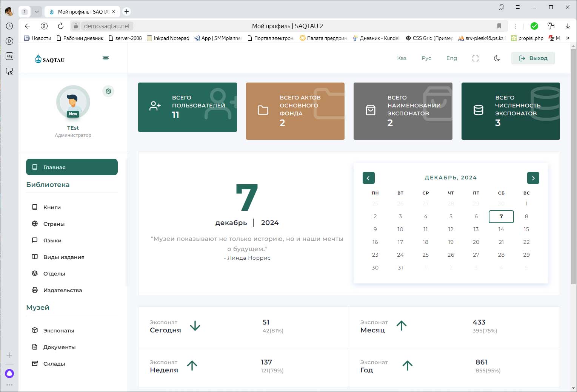The image size is (577, 392).
Task: Reload the page with the refresh icon
Action: coord(61,26)
